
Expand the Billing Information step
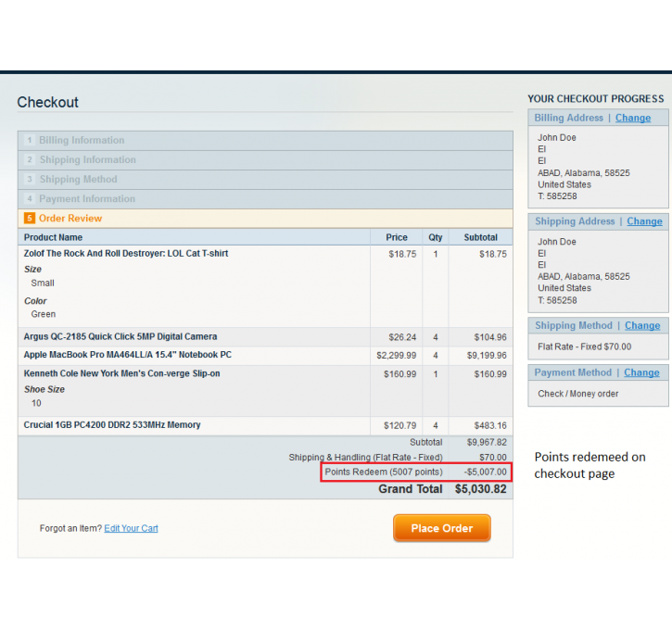[265, 141]
